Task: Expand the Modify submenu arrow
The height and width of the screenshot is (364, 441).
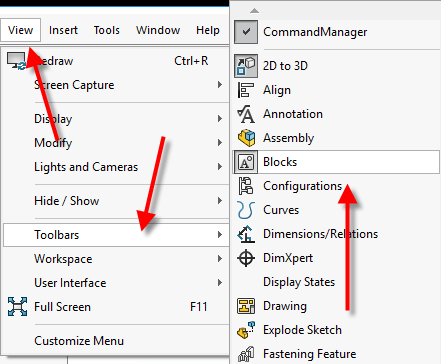Action: pyautogui.click(x=220, y=143)
